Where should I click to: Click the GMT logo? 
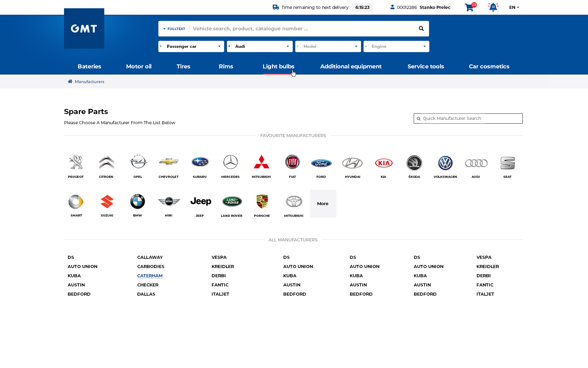coord(84,29)
